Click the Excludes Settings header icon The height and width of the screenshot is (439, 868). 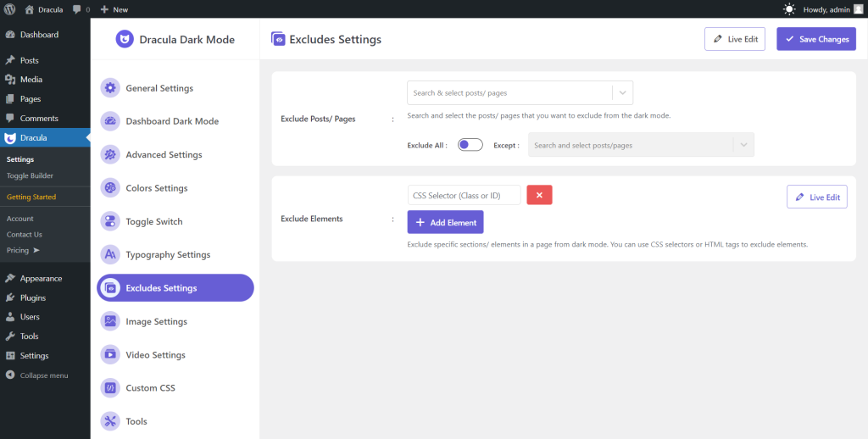[x=278, y=39]
